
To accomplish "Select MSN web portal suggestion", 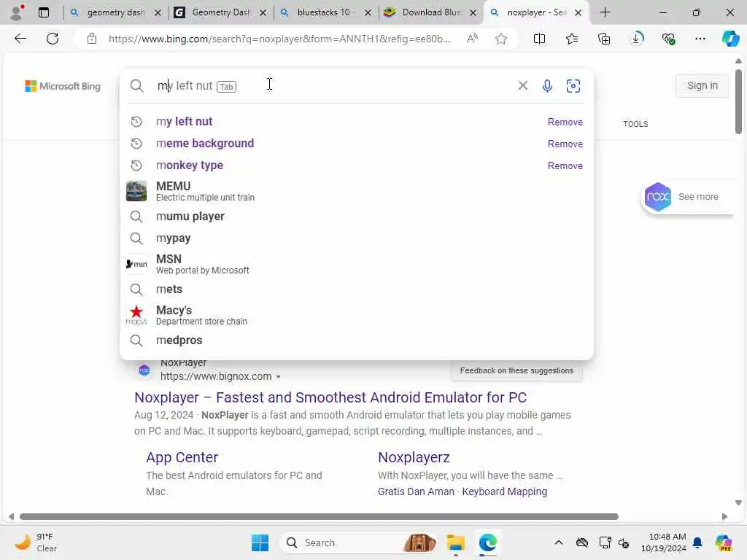I will 356,264.
